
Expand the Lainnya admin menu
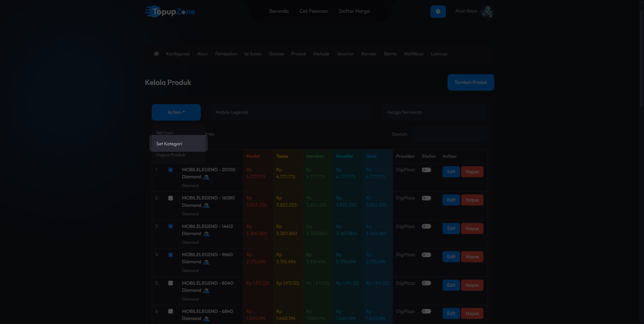coord(439,54)
